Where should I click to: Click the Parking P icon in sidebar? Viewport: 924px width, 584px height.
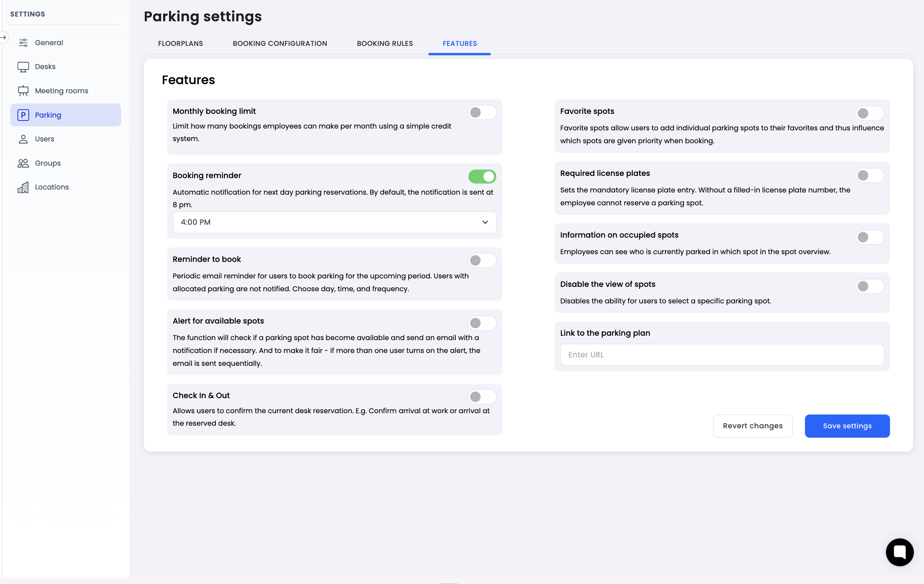point(23,115)
